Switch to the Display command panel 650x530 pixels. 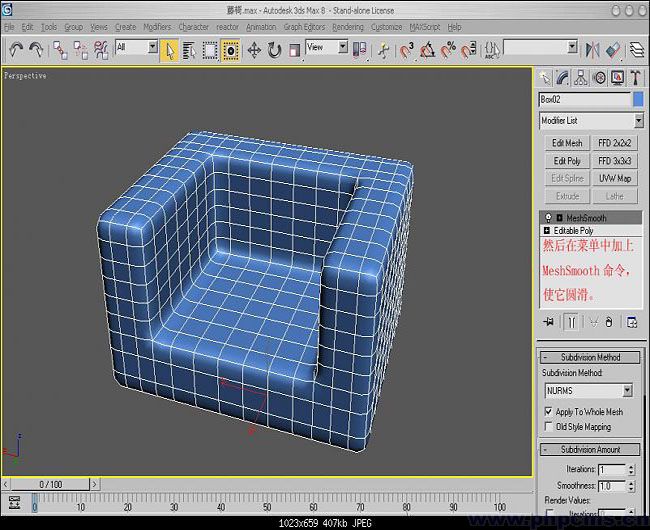pyautogui.click(x=618, y=77)
